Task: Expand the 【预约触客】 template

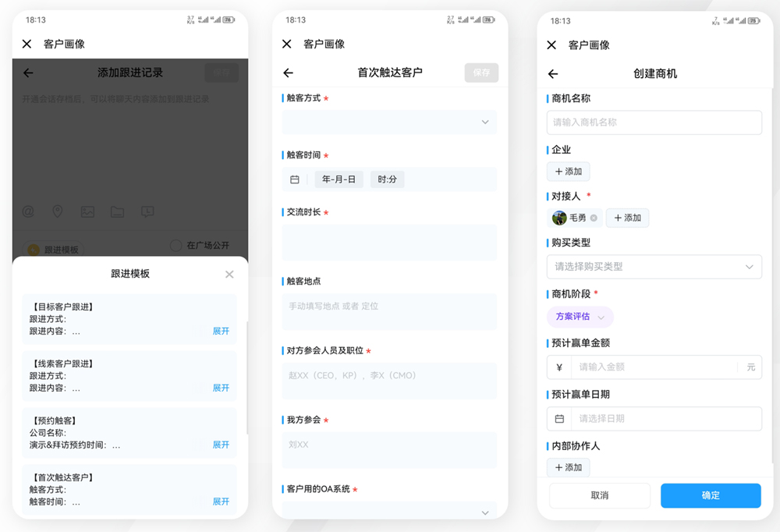Action: click(x=221, y=445)
